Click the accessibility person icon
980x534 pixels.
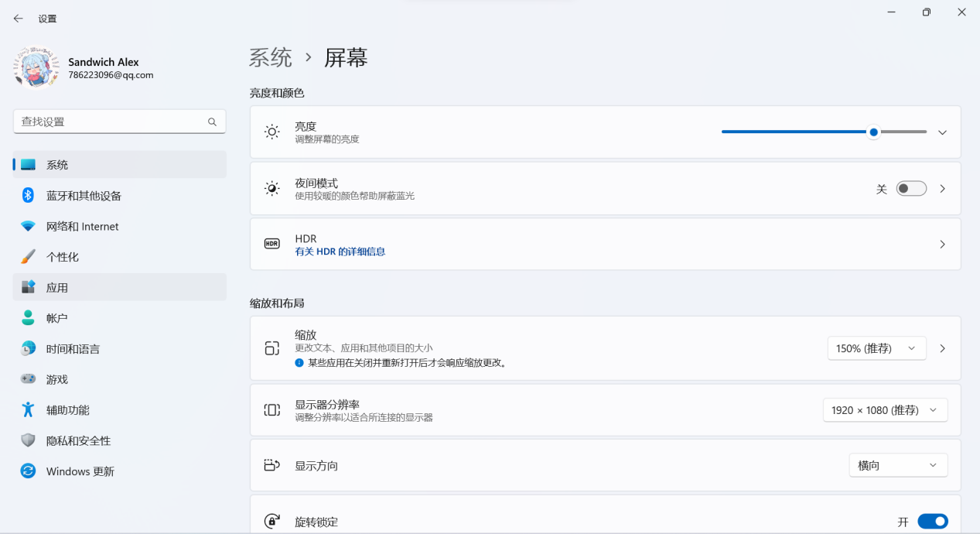(x=28, y=410)
